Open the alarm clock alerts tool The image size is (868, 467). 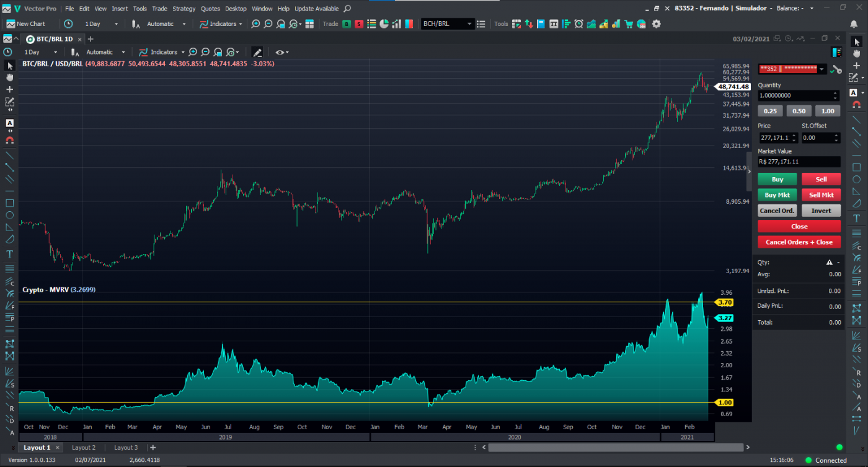pyautogui.click(x=578, y=24)
